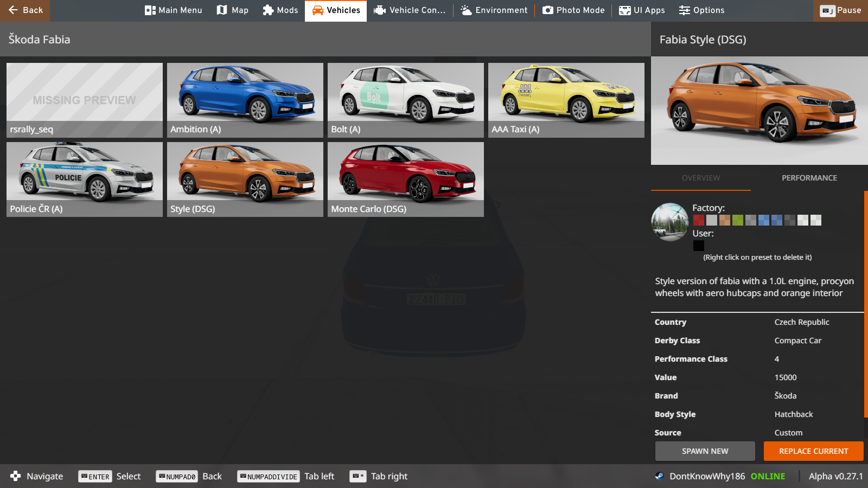
Task: Click the large Fabia Style preview image
Action: point(759,111)
